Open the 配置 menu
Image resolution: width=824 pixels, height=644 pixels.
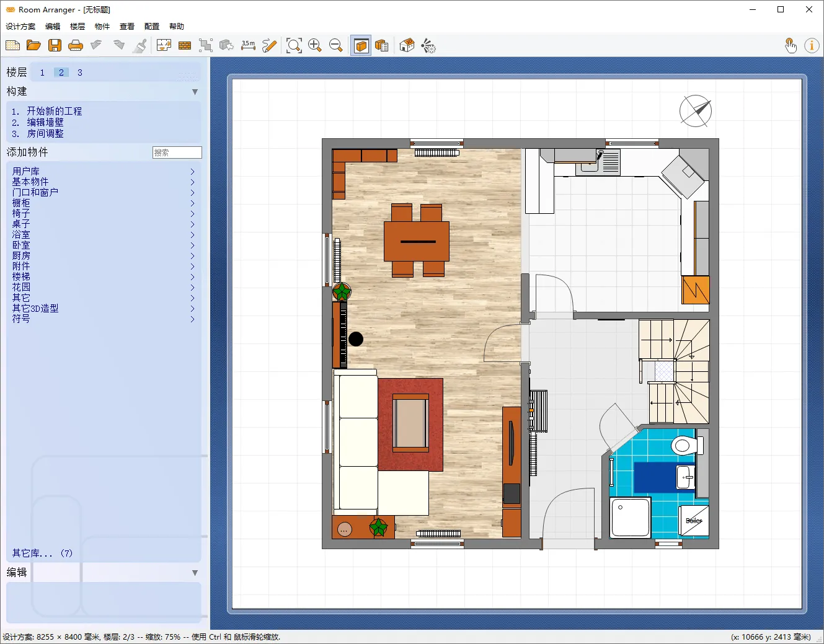click(151, 26)
